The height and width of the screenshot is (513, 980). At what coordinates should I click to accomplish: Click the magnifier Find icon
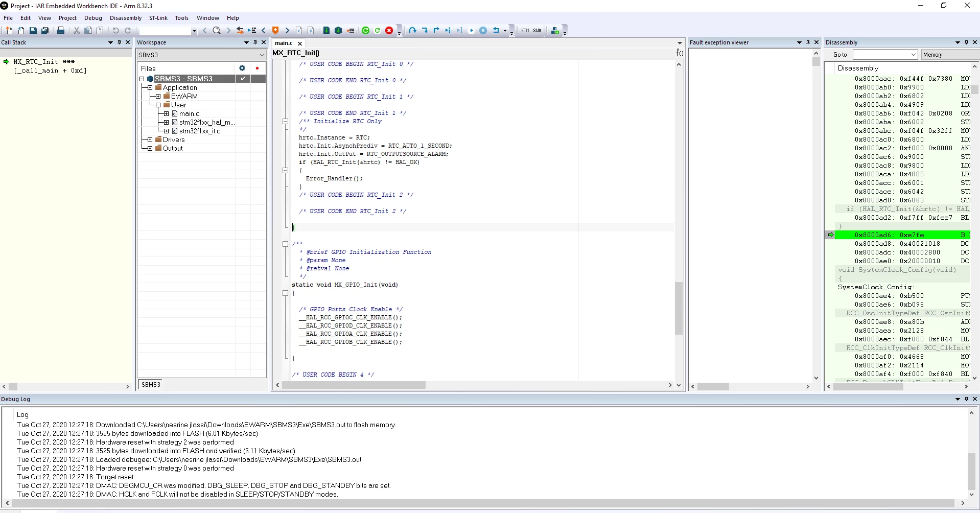click(217, 31)
